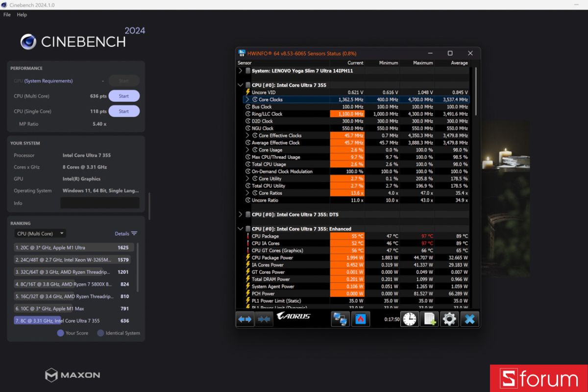Expand the Core Clocks row
Image resolution: width=588 pixels, height=392 pixels.
click(248, 99)
